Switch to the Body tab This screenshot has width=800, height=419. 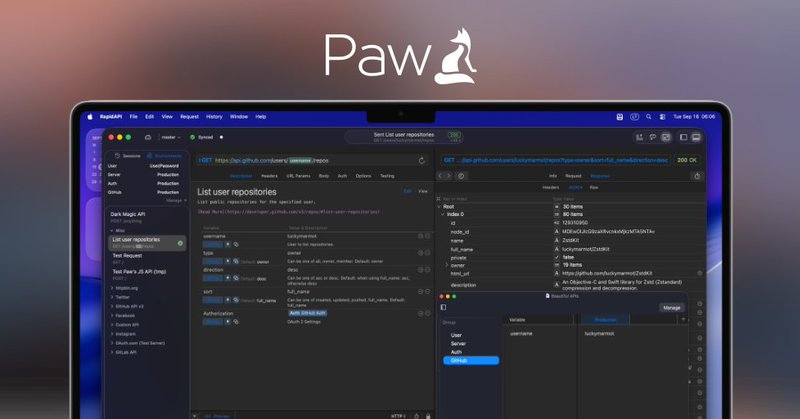324,176
